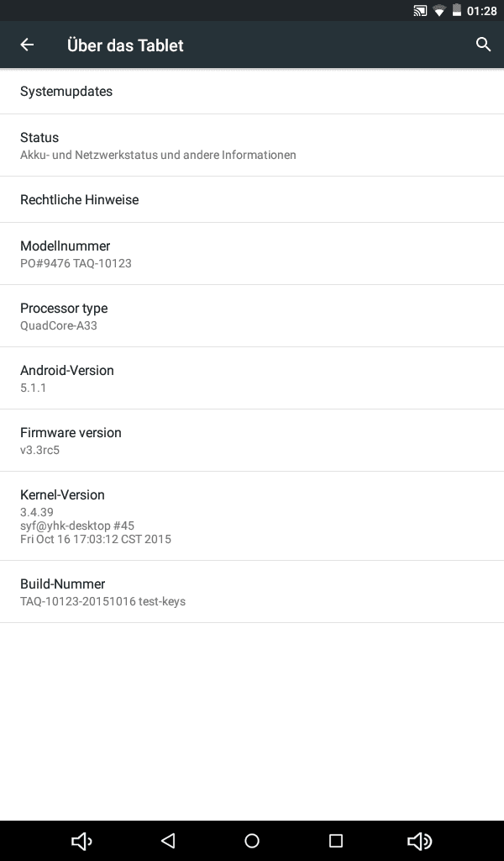Screen dimensions: 504x861
Task: Open search with magnifier icon
Action: 483,45
